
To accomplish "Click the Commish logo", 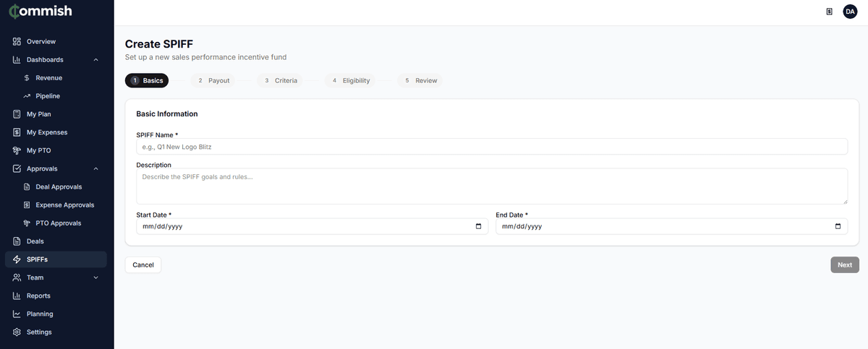I will tap(41, 12).
